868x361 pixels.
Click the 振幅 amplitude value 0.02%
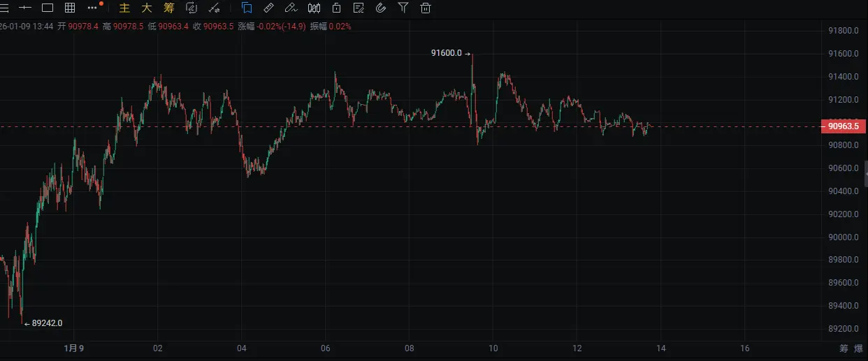(x=340, y=27)
